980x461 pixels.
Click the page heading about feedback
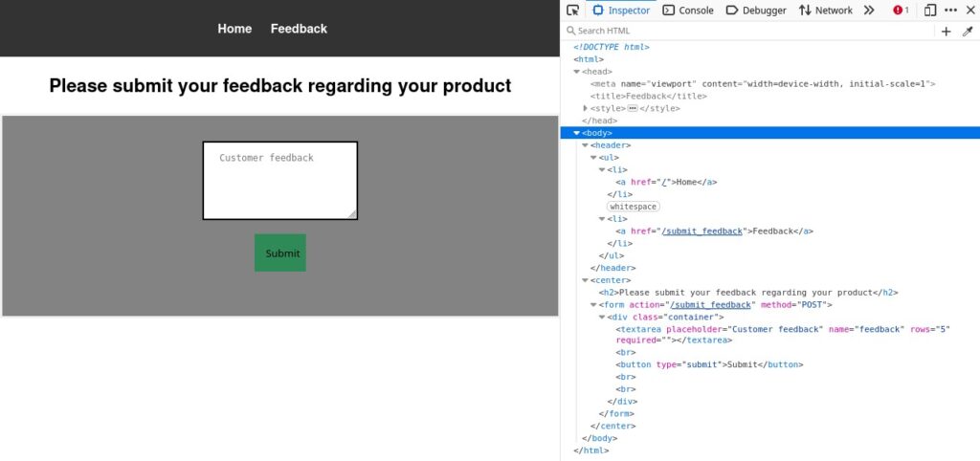(x=280, y=85)
